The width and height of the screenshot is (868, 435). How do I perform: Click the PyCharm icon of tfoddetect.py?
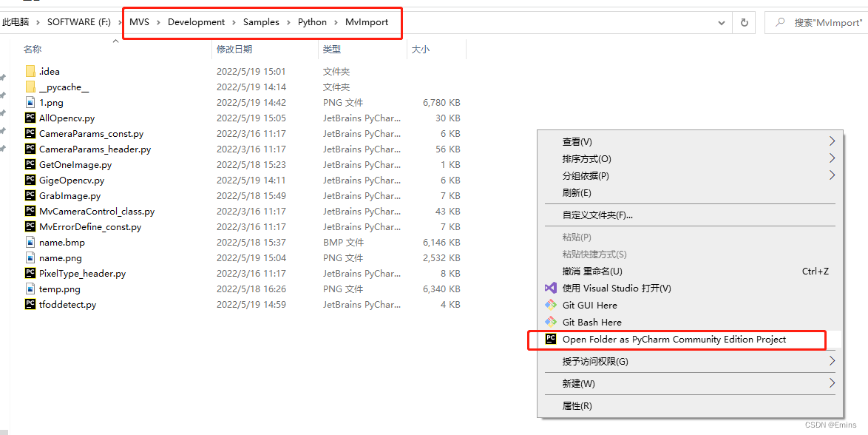[30, 304]
